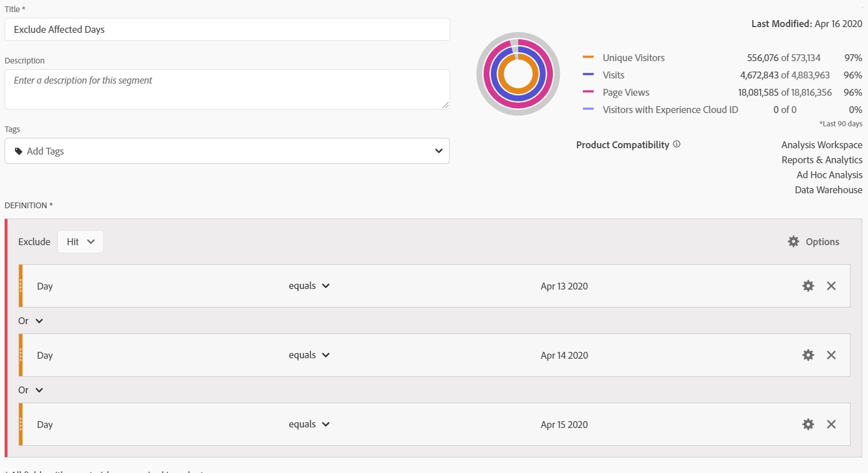The height and width of the screenshot is (473, 868).
Task: Open the definition Options gear menu
Action: point(813,242)
